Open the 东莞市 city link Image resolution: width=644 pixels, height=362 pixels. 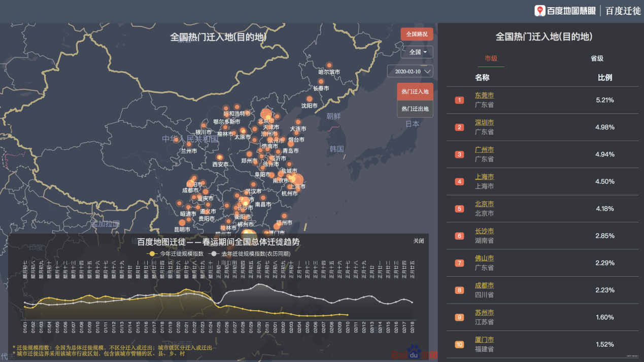click(x=484, y=95)
